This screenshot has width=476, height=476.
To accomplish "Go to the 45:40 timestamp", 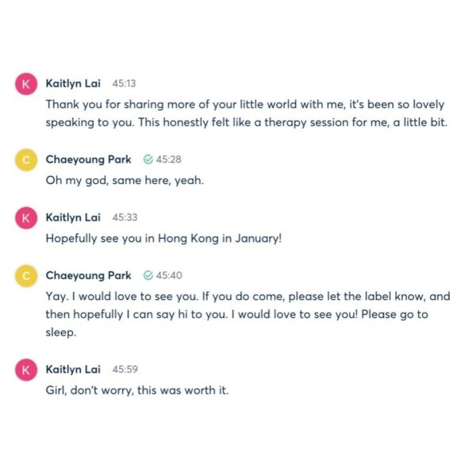I will click(169, 275).
